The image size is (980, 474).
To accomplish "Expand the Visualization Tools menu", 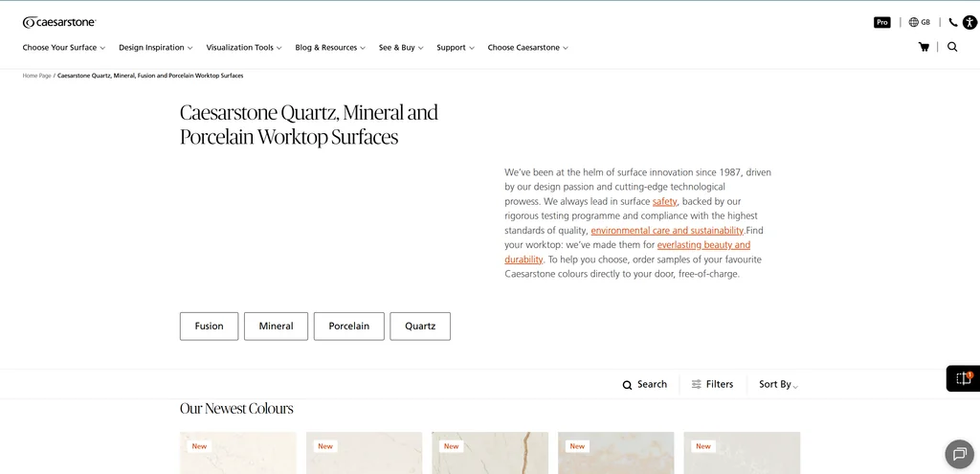I will pos(243,47).
